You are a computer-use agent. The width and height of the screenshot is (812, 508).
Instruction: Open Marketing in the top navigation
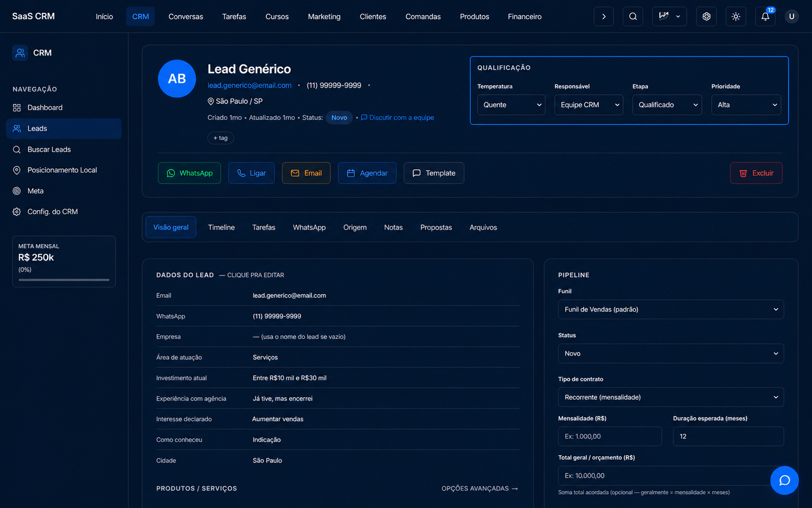pyautogui.click(x=324, y=16)
